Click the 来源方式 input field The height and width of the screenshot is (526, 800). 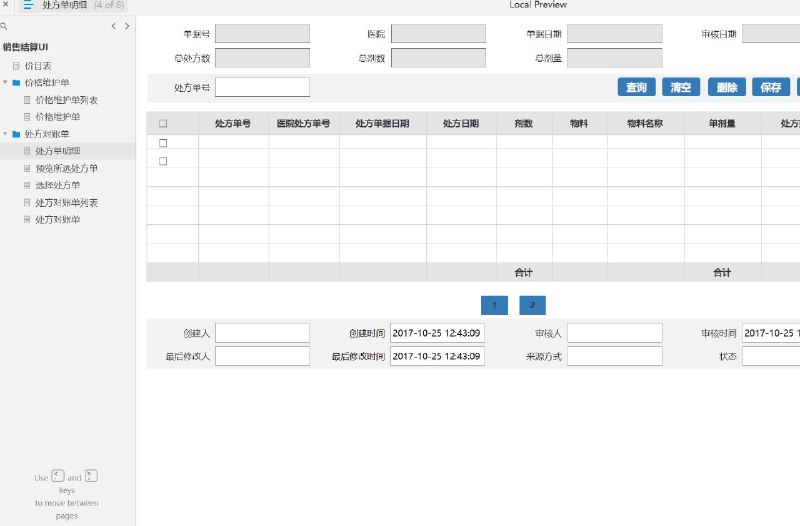coord(615,356)
